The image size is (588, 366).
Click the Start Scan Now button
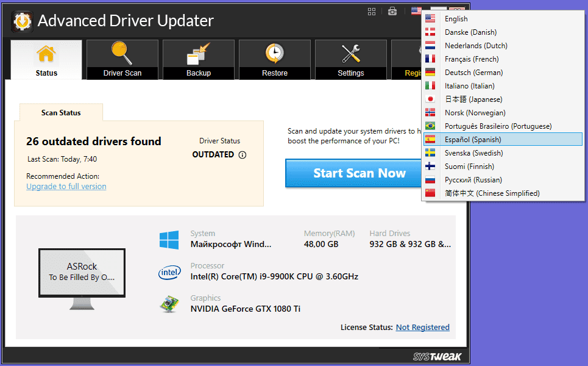coord(353,173)
